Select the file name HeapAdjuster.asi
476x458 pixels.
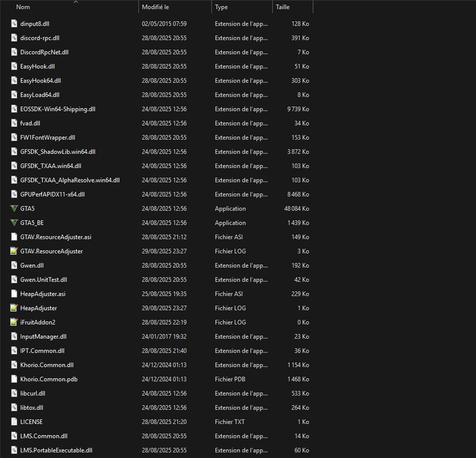tap(43, 294)
